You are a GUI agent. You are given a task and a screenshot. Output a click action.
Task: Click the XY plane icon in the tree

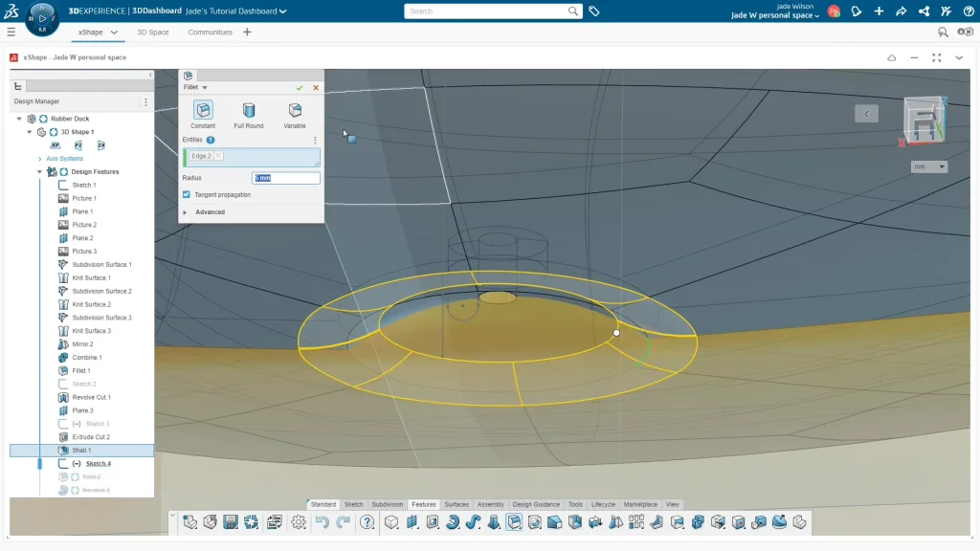(56, 145)
